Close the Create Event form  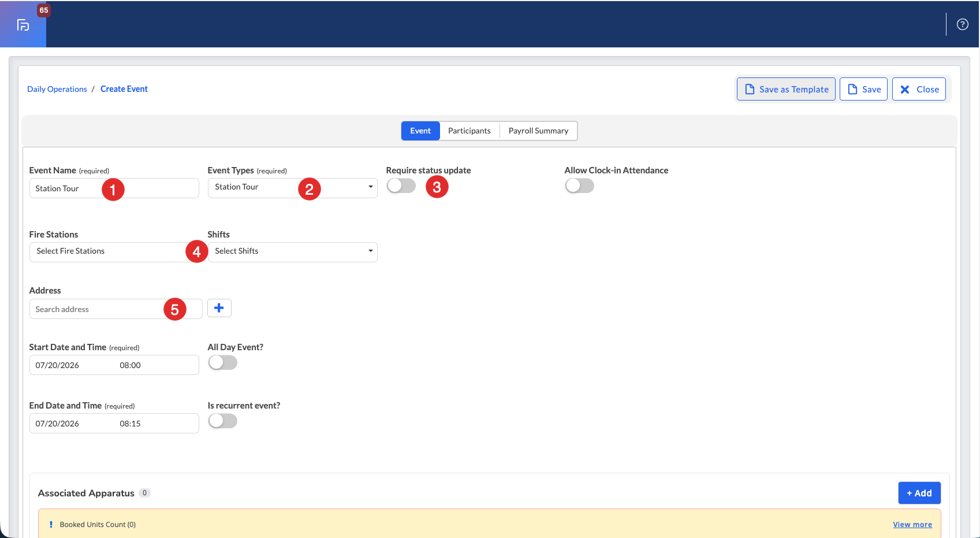919,89
